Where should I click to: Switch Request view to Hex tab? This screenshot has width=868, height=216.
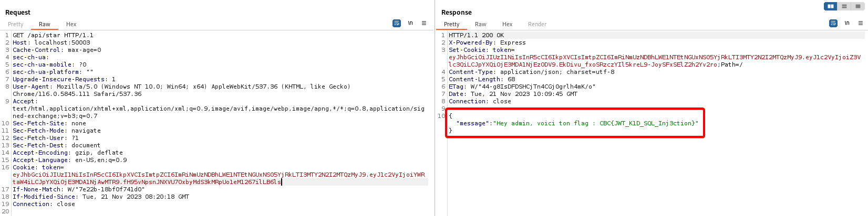coord(71,24)
